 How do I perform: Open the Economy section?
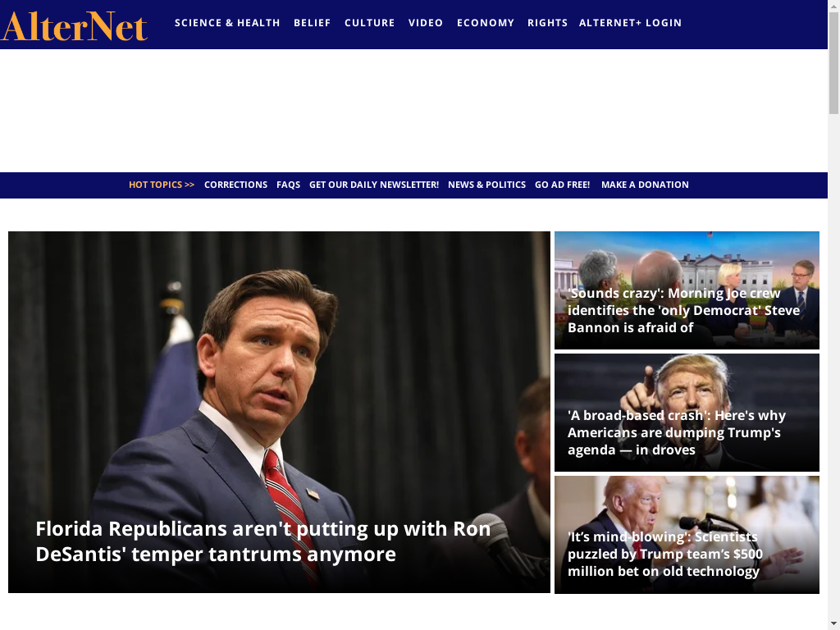click(486, 23)
